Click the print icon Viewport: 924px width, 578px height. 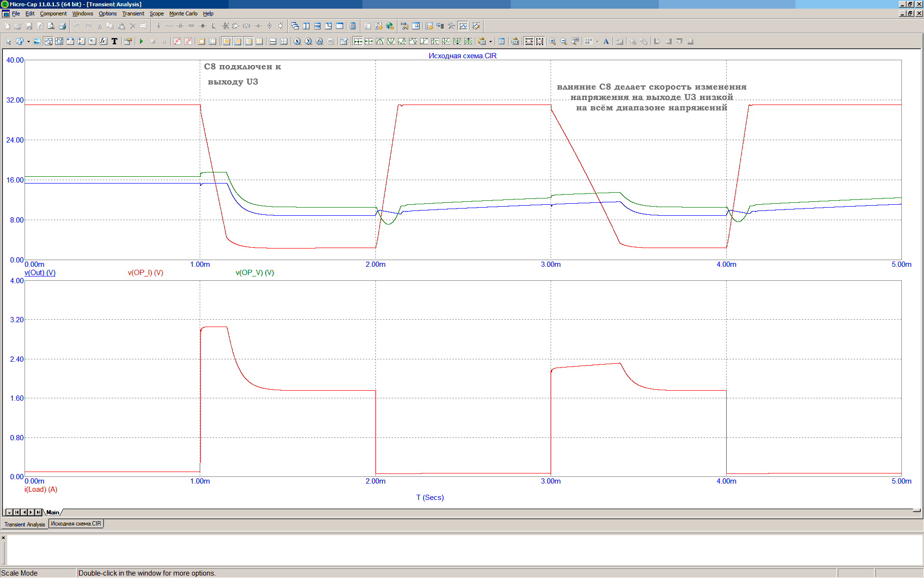tap(62, 26)
